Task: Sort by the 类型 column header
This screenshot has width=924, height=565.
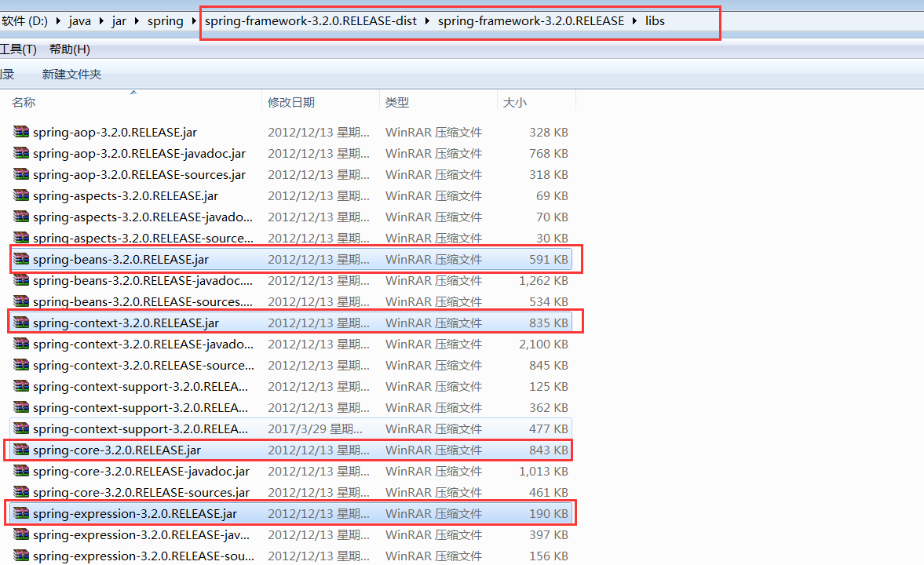Action: coord(397,102)
